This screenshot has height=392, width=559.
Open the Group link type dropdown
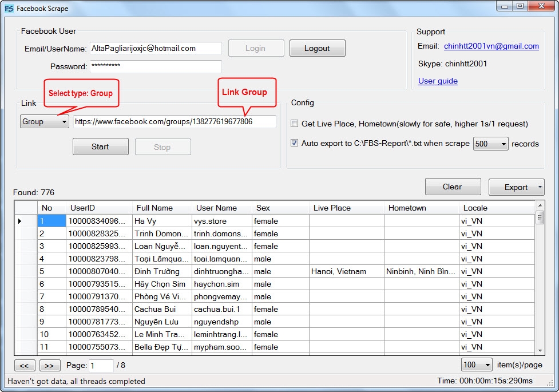click(x=44, y=122)
